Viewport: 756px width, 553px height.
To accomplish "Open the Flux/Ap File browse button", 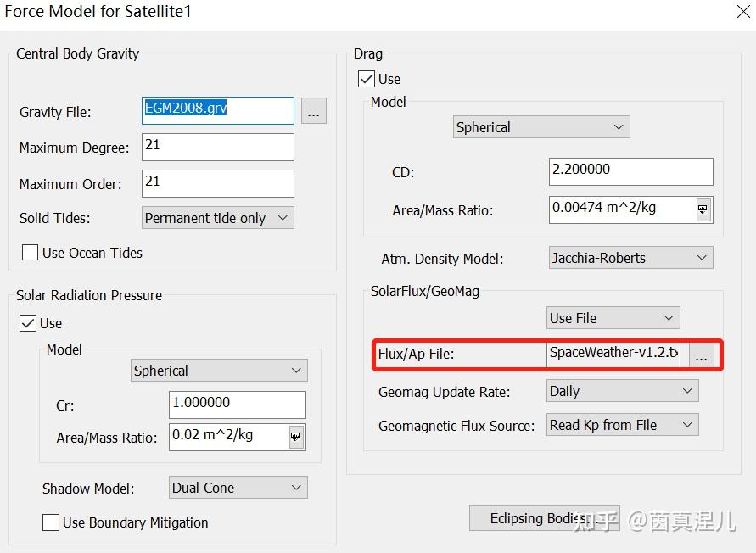I will [x=701, y=357].
